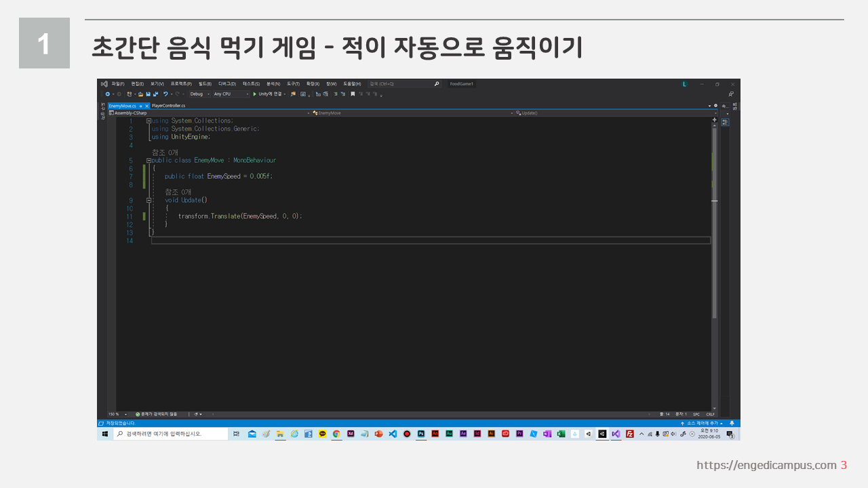Open the 편집(E) menu
Image resolution: width=868 pixels, height=488 pixels.
click(138, 84)
